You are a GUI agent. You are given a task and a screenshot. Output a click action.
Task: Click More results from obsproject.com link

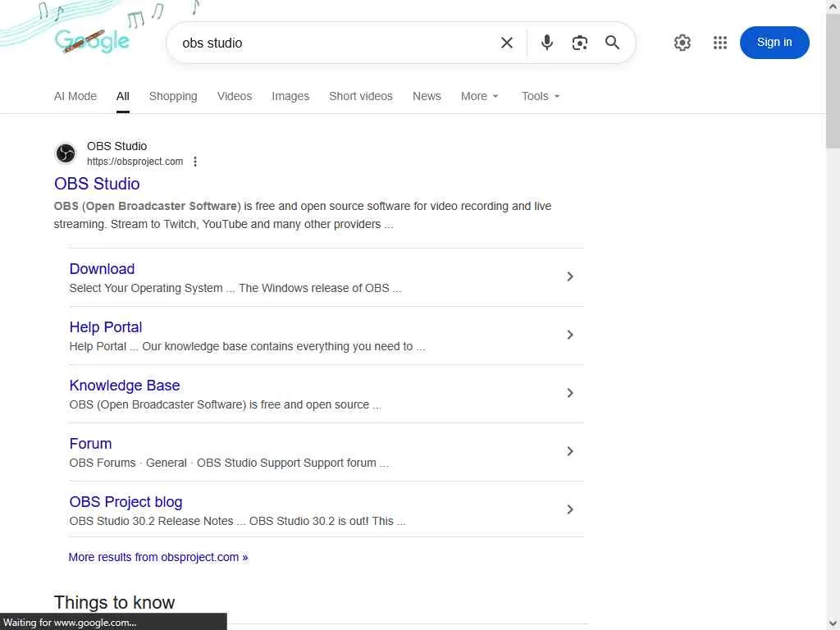pos(158,557)
